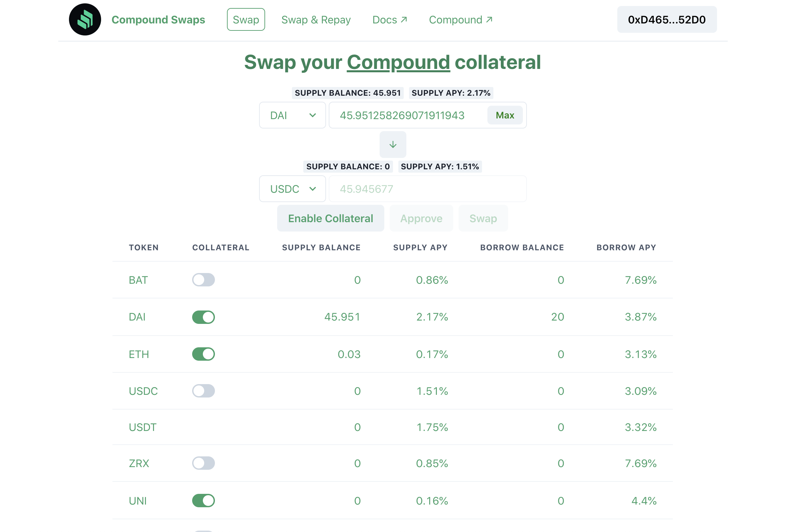Viewport: 790px width, 532px height.
Task: Disable the ETH collateral toggle
Action: (x=203, y=354)
